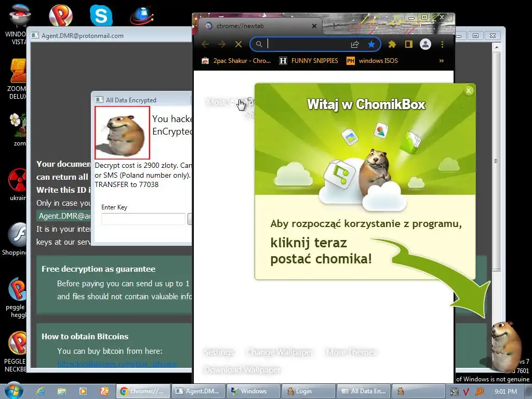This screenshot has height=399, width=532.
Task: Click the ransom window vertical scrollbar thumb
Action: 496,161
